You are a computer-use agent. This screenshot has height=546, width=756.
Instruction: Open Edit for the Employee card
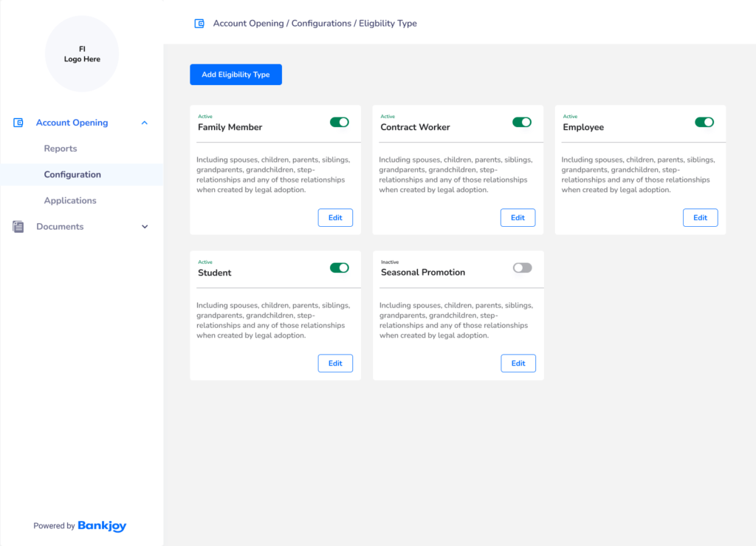[x=700, y=218]
